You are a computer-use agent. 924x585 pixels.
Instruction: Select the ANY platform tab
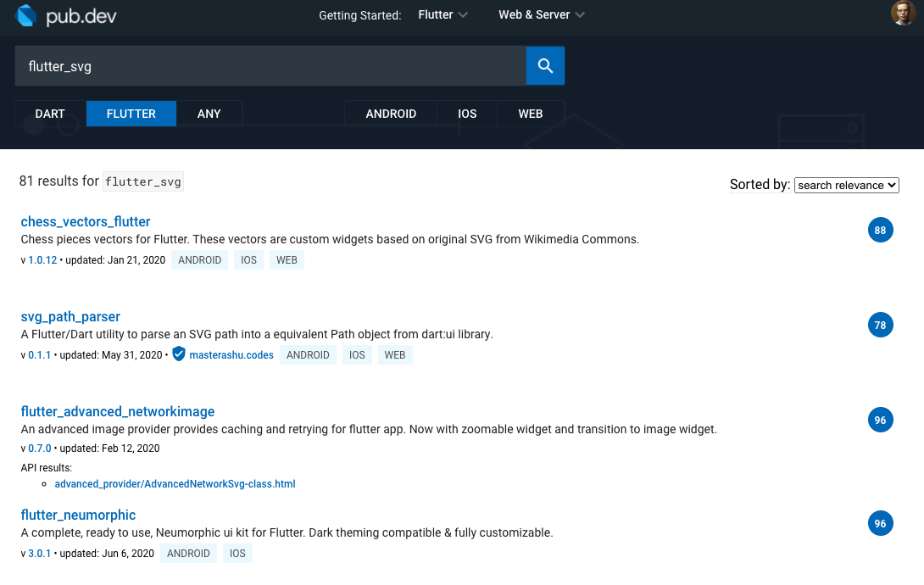click(209, 113)
